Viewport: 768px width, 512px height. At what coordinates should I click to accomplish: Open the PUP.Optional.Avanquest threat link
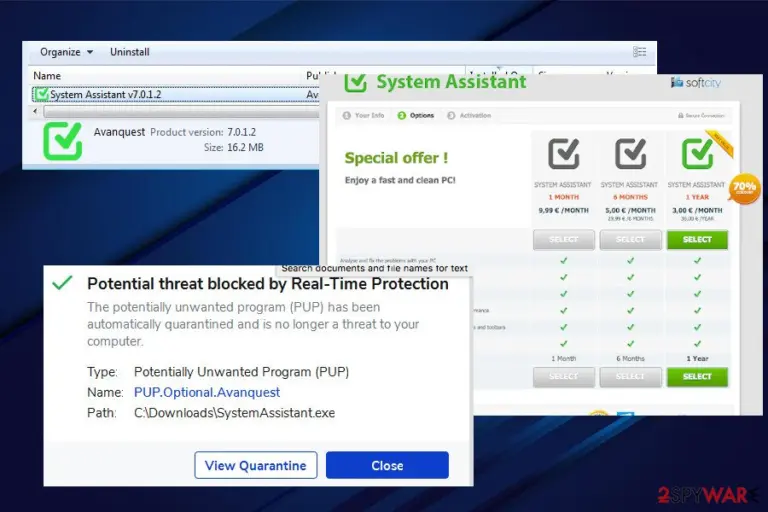click(x=207, y=392)
